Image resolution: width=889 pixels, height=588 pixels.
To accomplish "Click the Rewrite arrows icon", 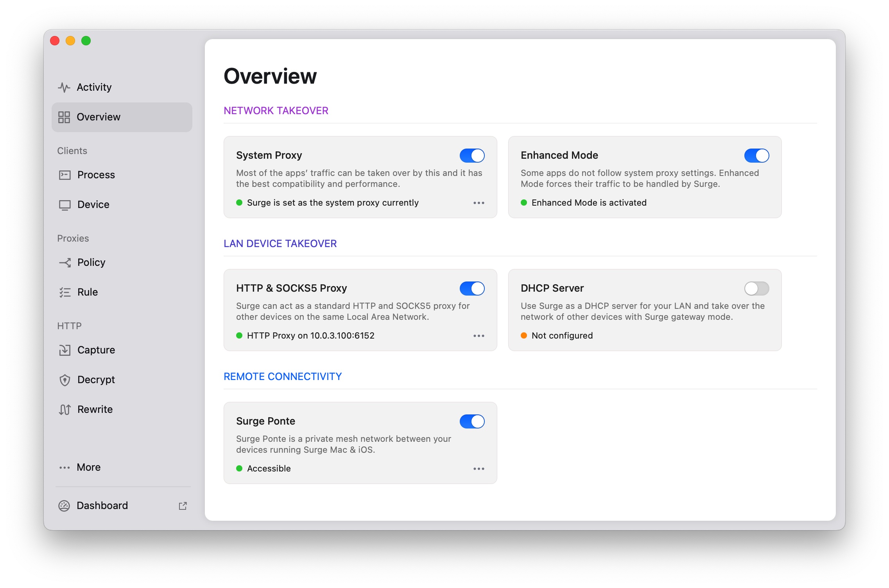I will point(65,409).
